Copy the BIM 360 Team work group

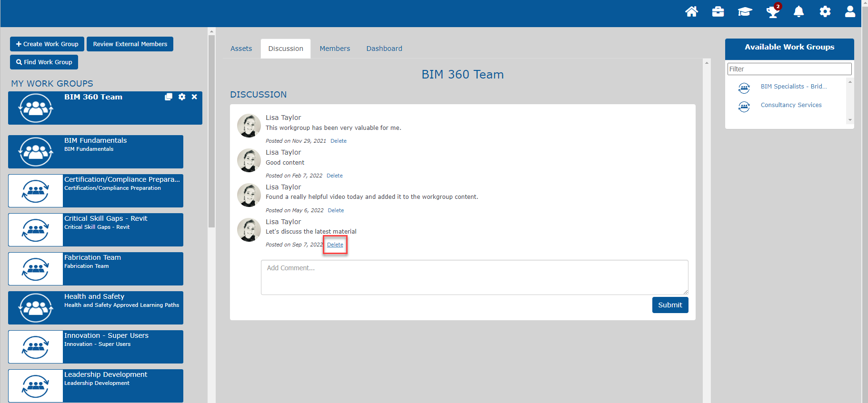point(169,97)
